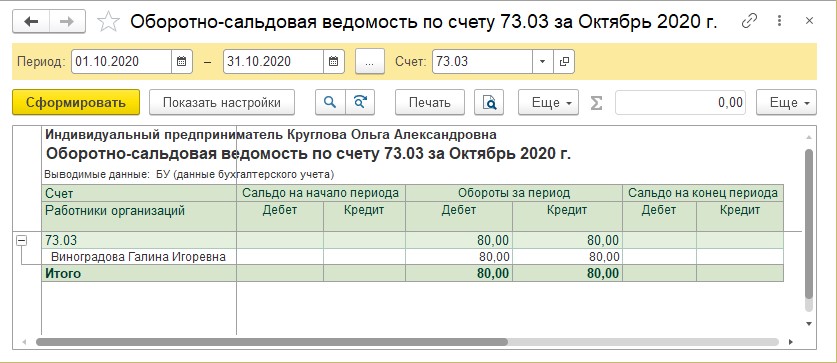The image size is (837, 363).
Task: Copy link using the chain icon
Action: click(x=749, y=21)
